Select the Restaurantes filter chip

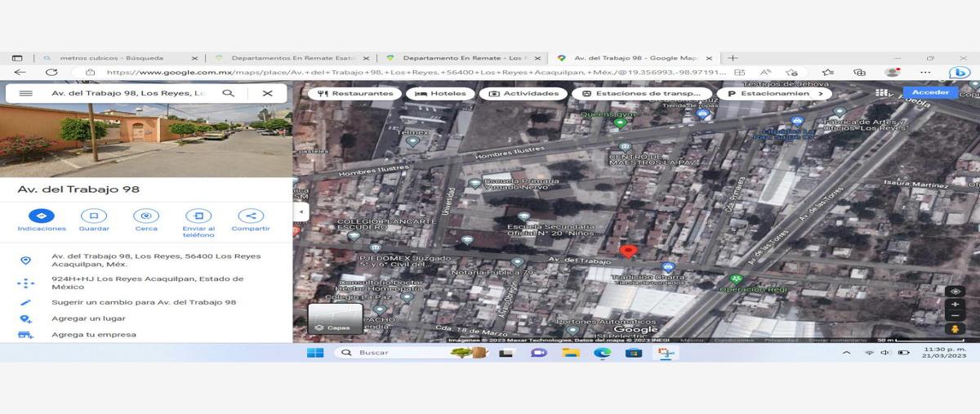coord(356,94)
